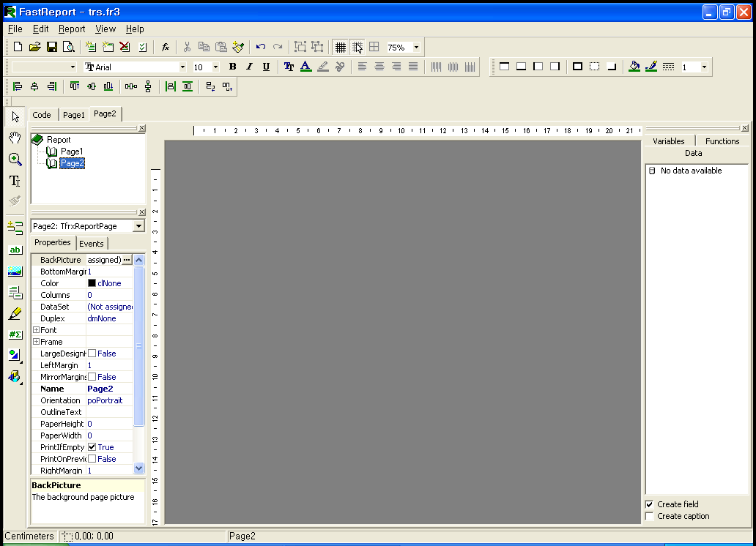The height and width of the screenshot is (546, 756).
Task: Uncheck the Create field checkbox
Action: [x=649, y=504]
